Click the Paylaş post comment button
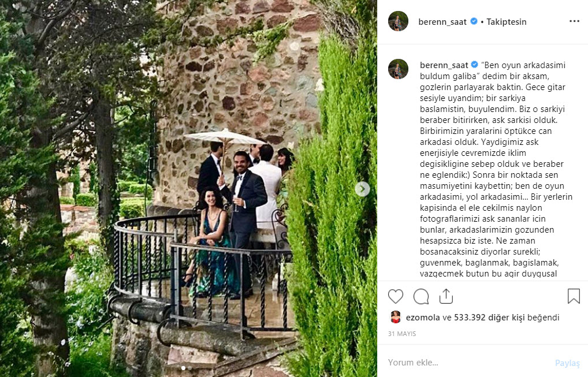Viewport: 588px width, 377px height. [567, 363]
